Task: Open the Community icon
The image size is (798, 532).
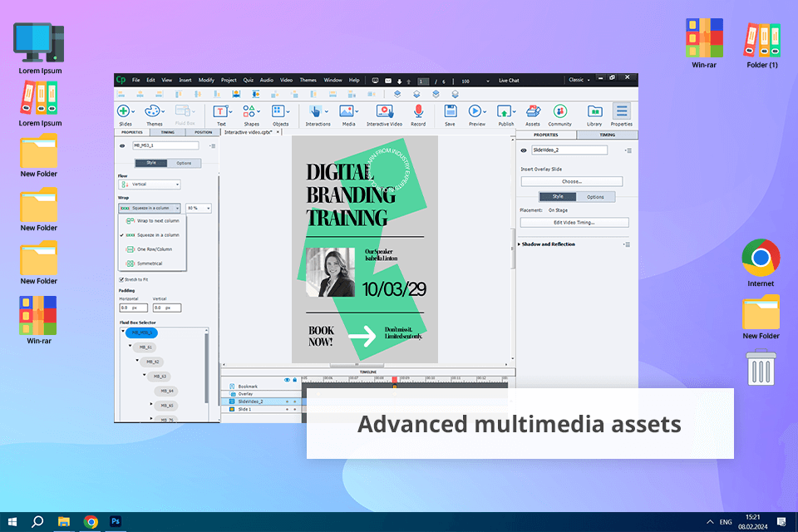Action: coord(559,111)
